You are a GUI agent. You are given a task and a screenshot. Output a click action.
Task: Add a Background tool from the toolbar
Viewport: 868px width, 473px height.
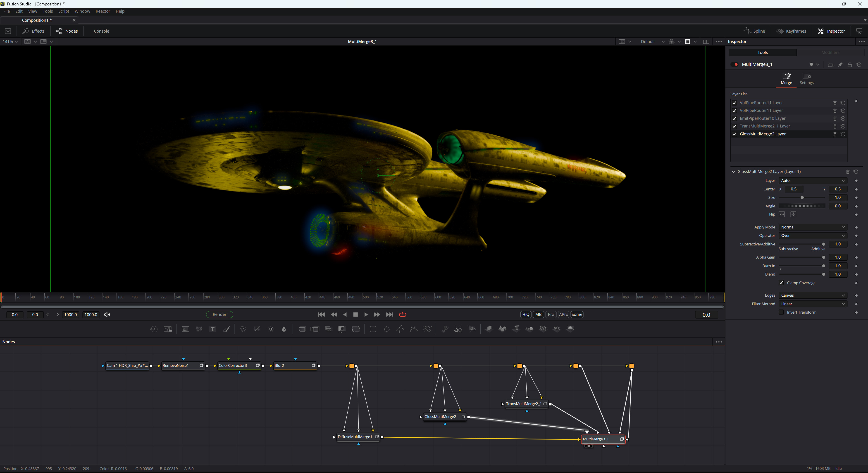[185, 329]
